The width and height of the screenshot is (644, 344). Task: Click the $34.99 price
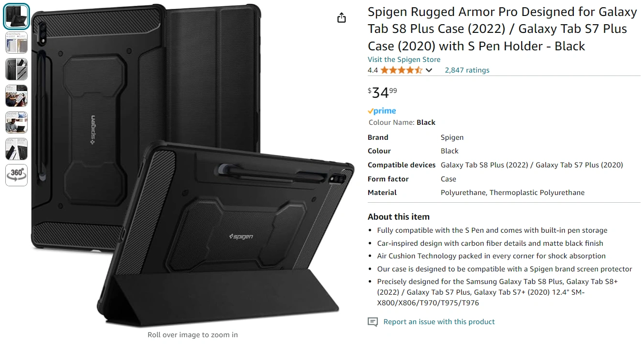coord(382,92)
